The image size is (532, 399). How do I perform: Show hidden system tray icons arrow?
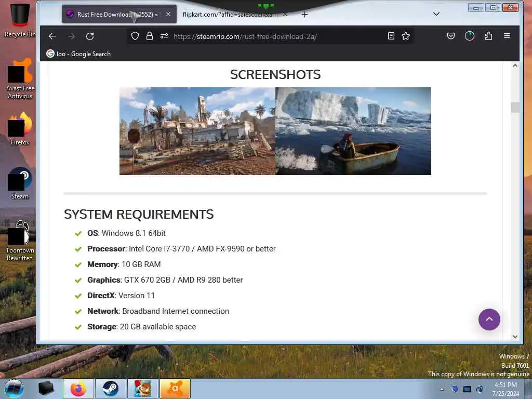(x=442, y=389)
